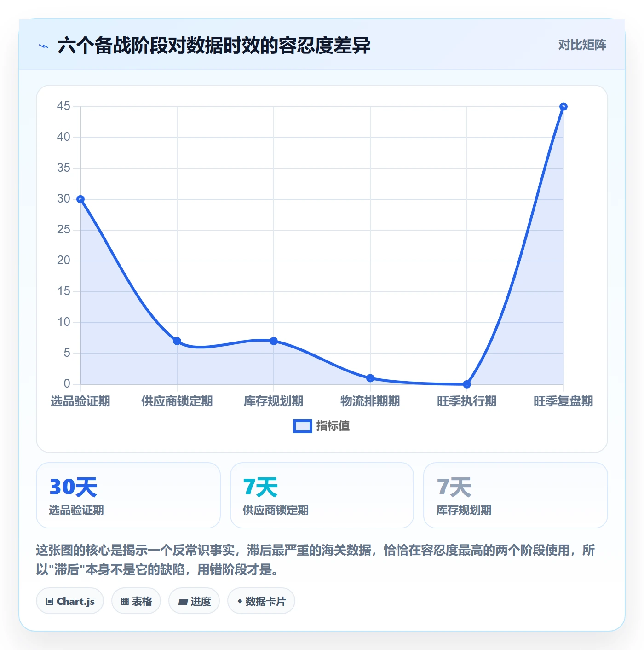Click the 指标值 legend label

pos(333,426)
